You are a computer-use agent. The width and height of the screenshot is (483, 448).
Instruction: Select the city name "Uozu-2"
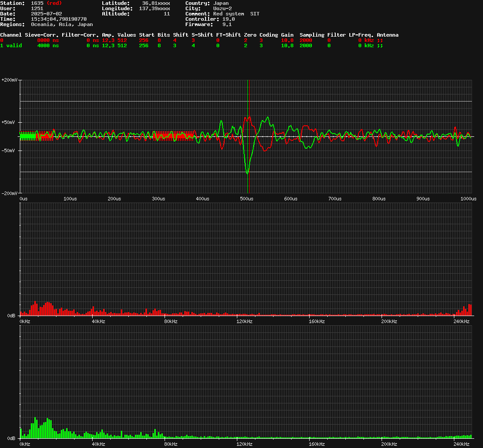coord(222,8)
